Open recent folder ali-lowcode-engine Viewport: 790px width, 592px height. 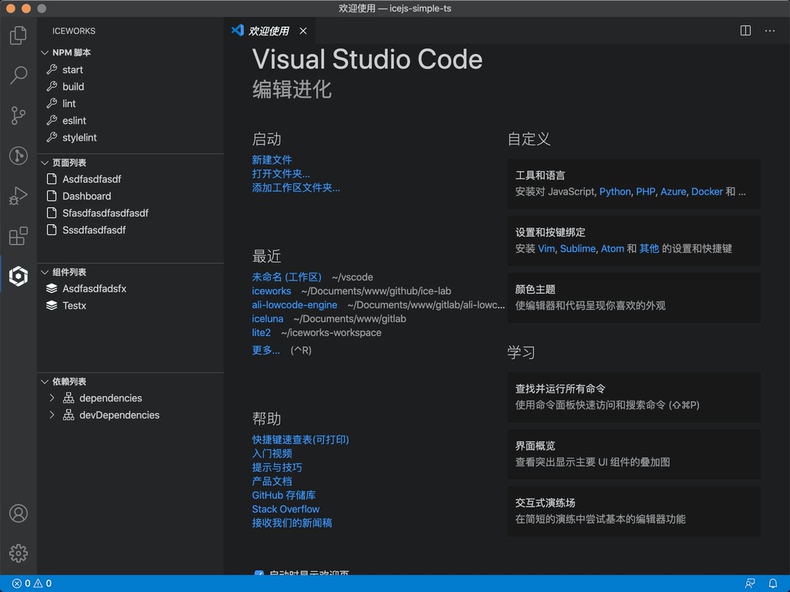pyautogui.click(x=294, y=305)
